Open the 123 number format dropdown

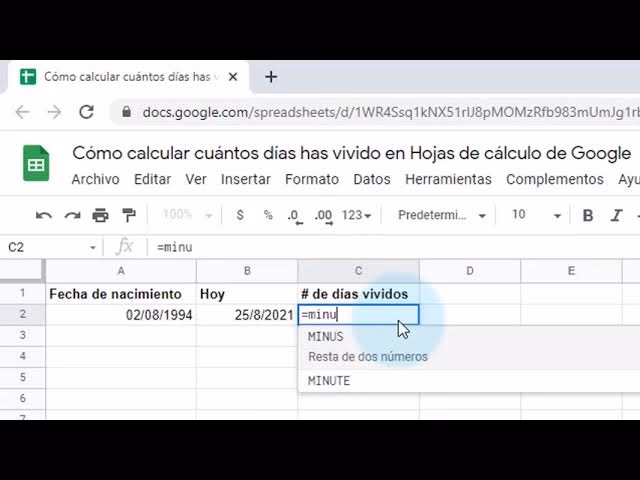(x=356, y=215)
